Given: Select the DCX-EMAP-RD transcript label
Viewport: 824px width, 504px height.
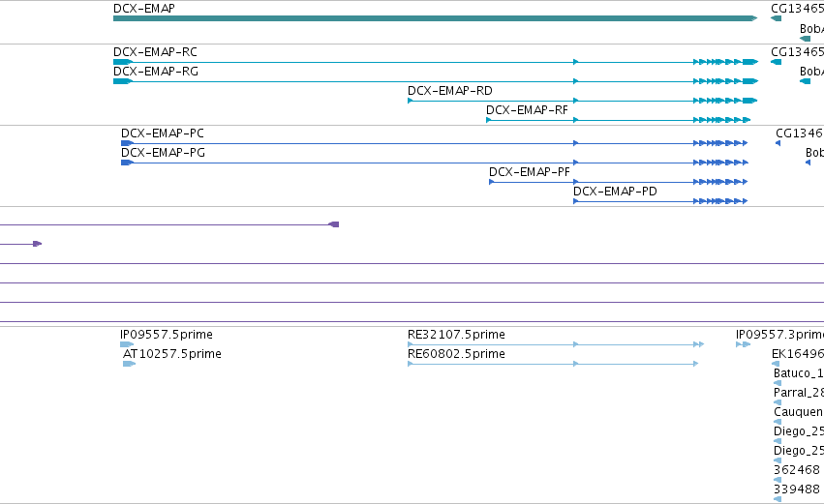Looking at the screenshot, I should pyautogui.click(x=450, y=91).
